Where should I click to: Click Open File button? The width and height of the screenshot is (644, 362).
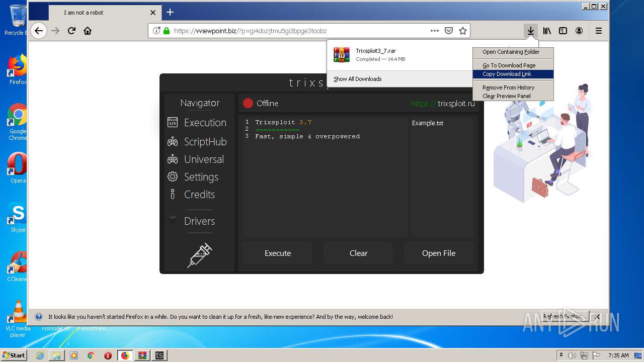(439, 253)
